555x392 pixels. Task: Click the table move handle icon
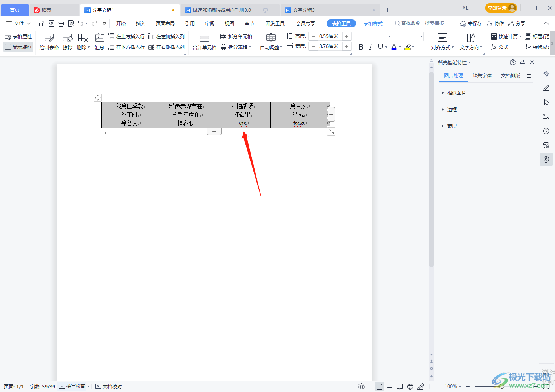point(98,98)
